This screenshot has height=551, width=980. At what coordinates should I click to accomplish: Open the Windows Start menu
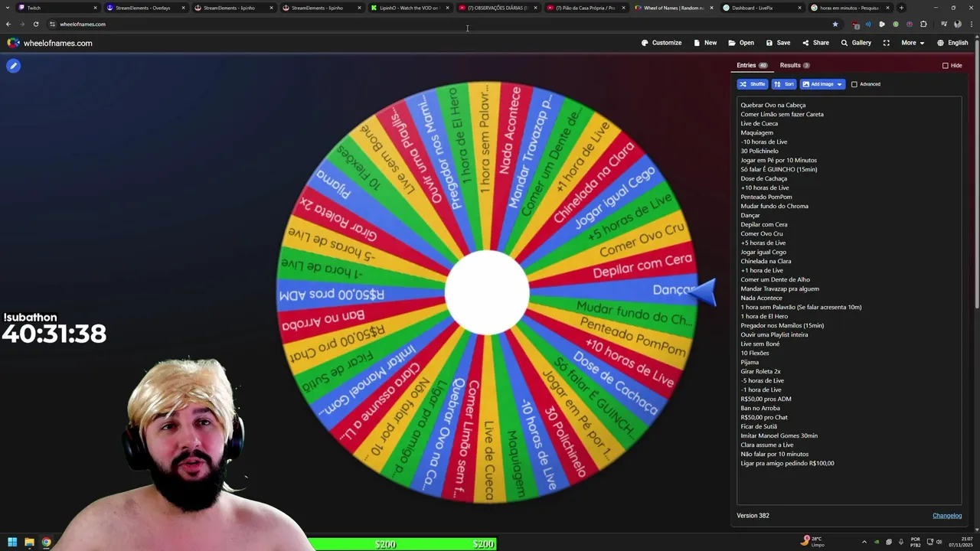[12, 543]
